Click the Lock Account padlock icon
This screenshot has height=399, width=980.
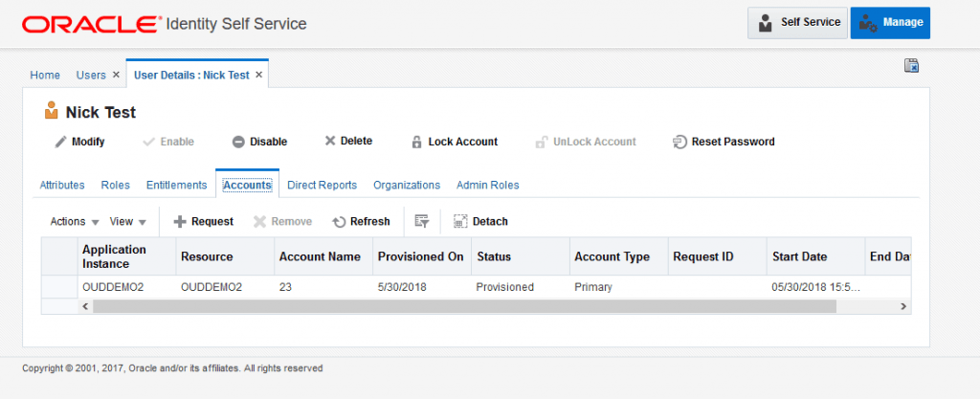click(416, 142)
